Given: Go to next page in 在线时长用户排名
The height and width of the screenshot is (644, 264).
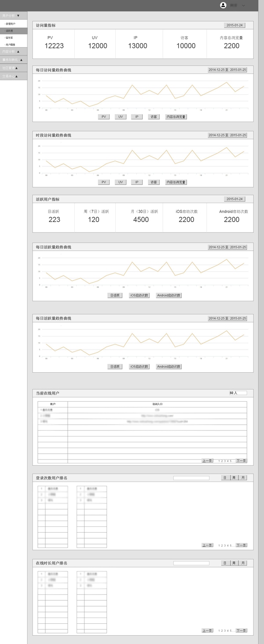Looking at the screenshot, I should point(241,630).
